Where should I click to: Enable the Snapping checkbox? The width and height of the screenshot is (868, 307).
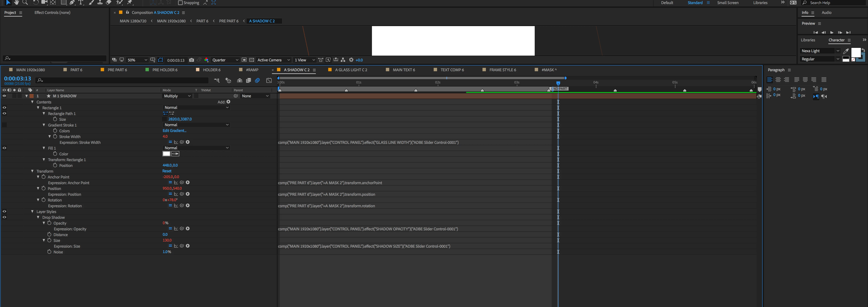click(180, 3)
